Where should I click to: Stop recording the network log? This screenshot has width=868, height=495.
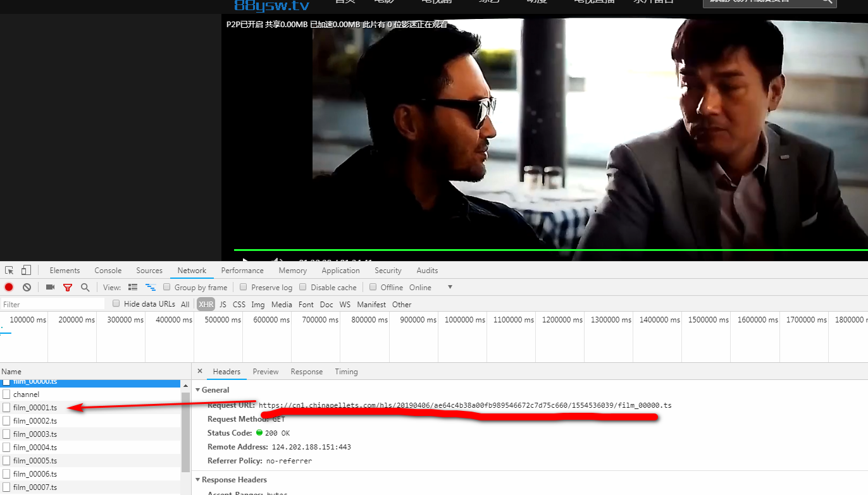(x=9, y=287)
